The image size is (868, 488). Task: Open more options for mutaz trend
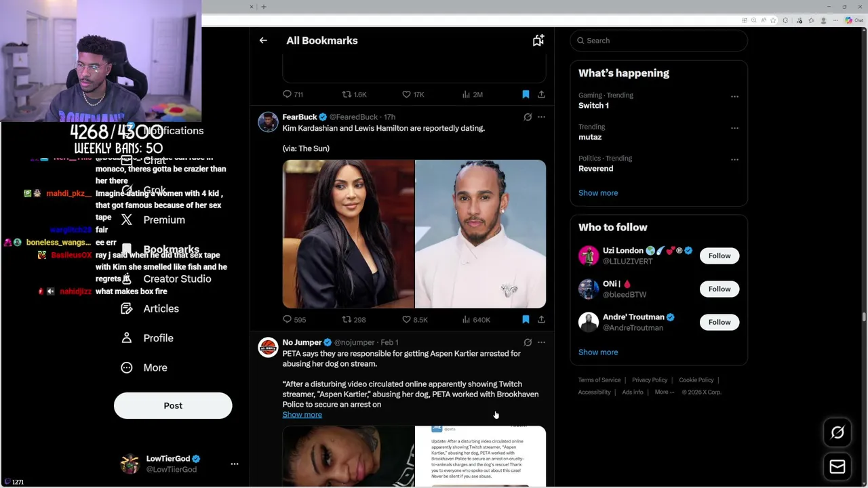tap(734, 128)
